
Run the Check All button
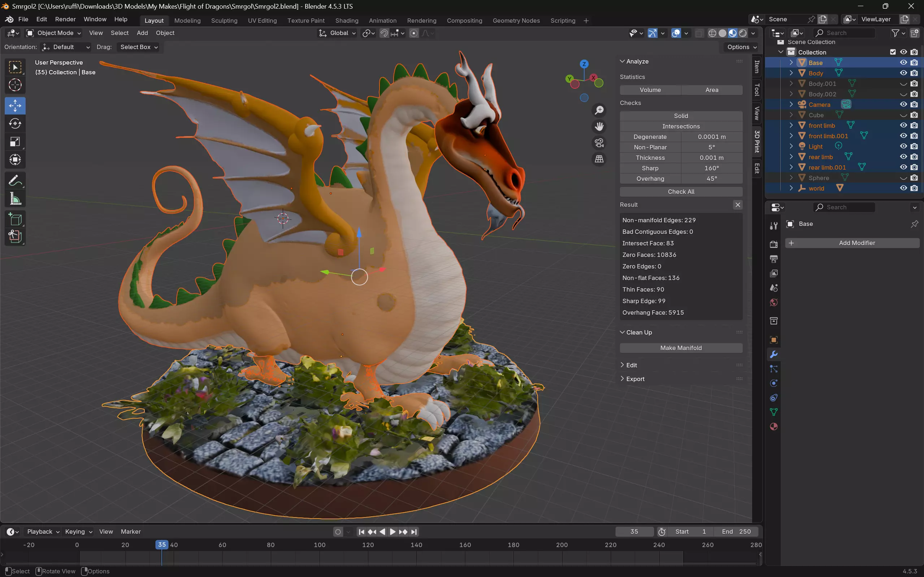coord(681,192)
